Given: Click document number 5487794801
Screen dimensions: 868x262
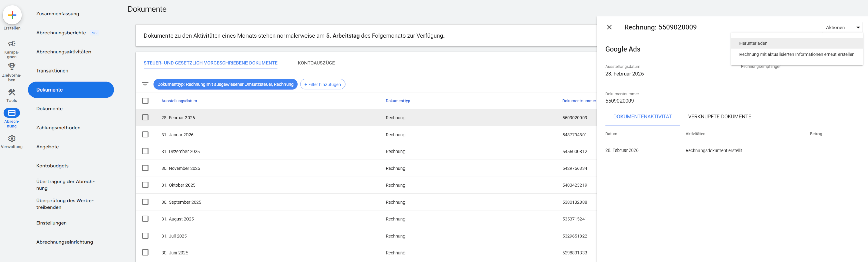Looking at the screenshot, I should (x=574, y=135).
